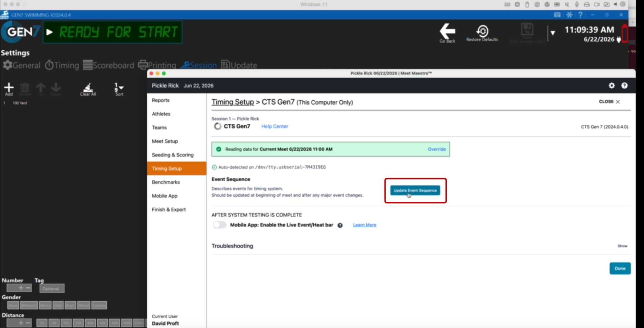Open the Update settings tab
This screenshot has width=644, height=328.
tap(239, 65)
